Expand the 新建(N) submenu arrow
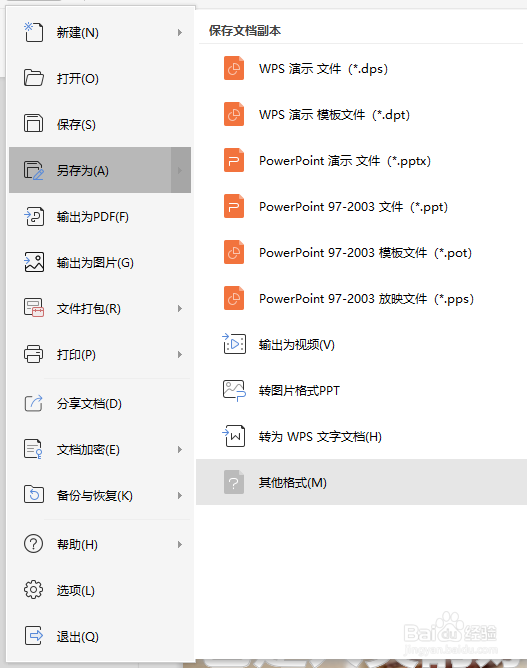 coord(180,32)
